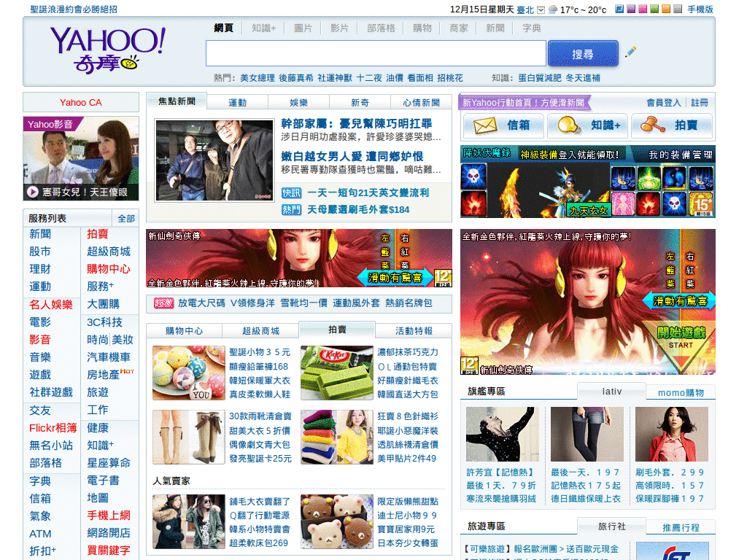Click the bear-shaped sweets thumbnail

(x=337, y=522)
